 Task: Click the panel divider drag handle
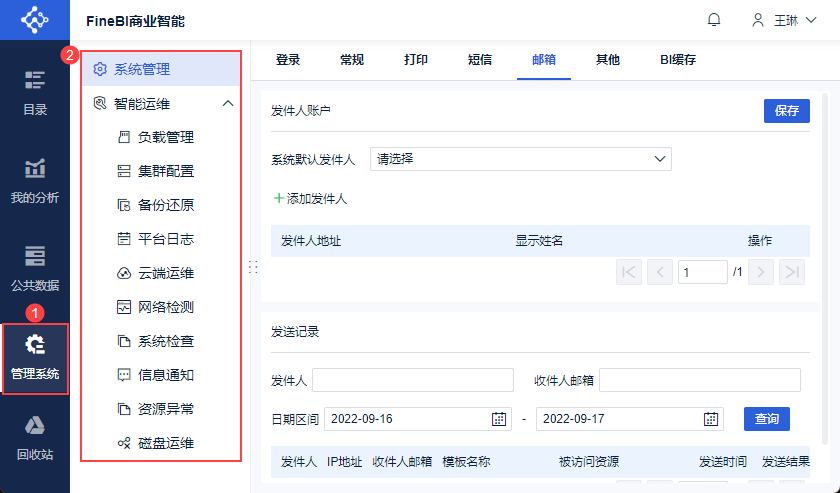pos(253,267)
